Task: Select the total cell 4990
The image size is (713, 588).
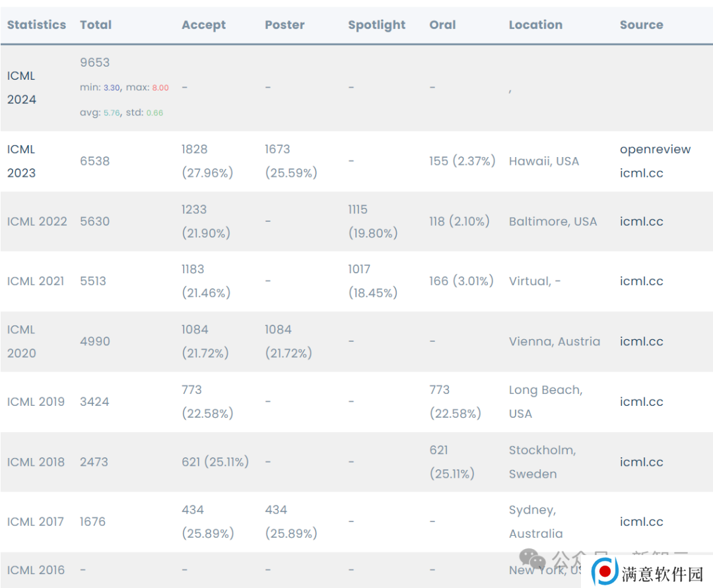Action: click(94, 341)
